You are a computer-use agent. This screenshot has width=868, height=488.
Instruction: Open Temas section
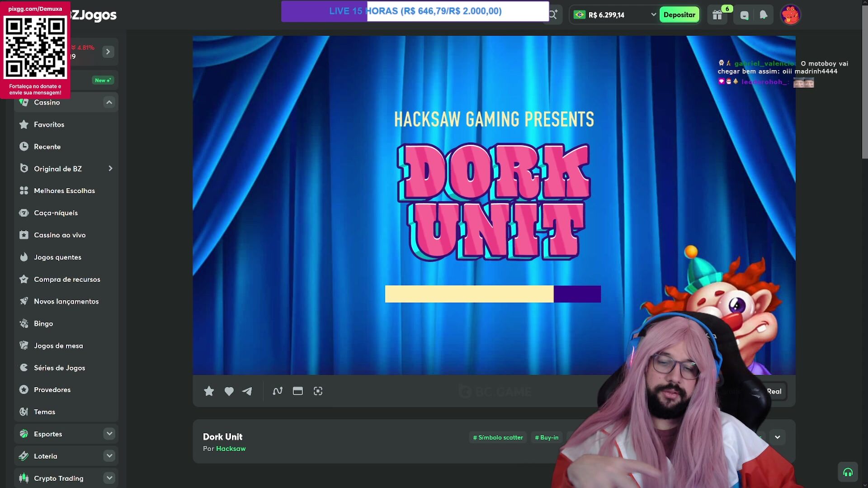pos(66,412)
